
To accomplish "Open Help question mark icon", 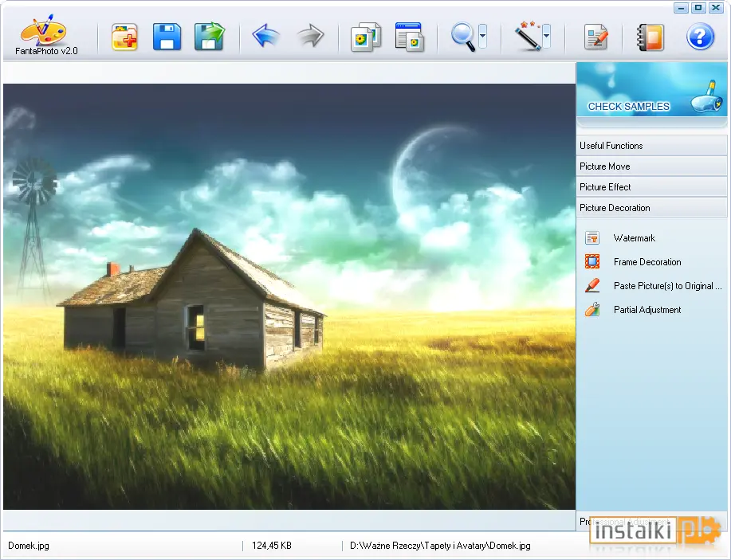I will tap(700, 37).
